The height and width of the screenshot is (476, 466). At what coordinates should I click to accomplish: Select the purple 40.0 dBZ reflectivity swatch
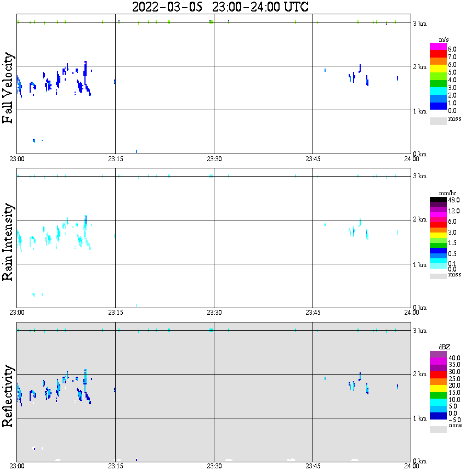[x=438, y=355]
